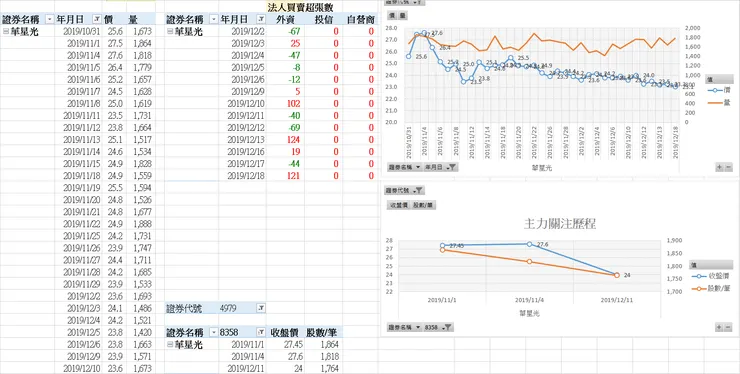Click 27.6 data point on lower chart
This screenshot has width=740, height=374.
pyautogui.click(x=529, y=244)
